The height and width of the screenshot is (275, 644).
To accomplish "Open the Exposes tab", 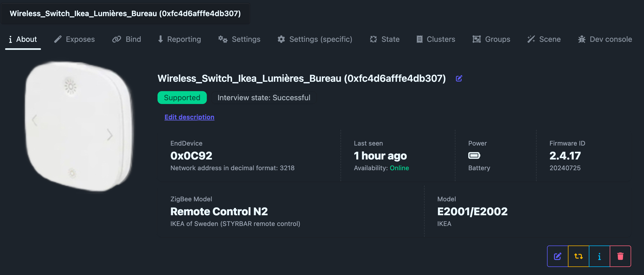I will [74, 39].
